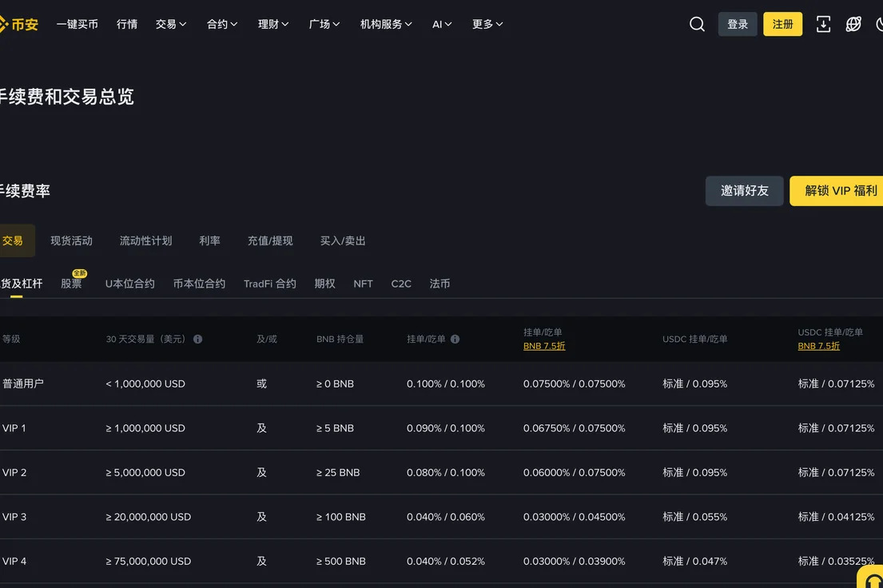Click the ≥ 5,000,000 USD volume cell
Screen dimensions: 883x588
145,473
